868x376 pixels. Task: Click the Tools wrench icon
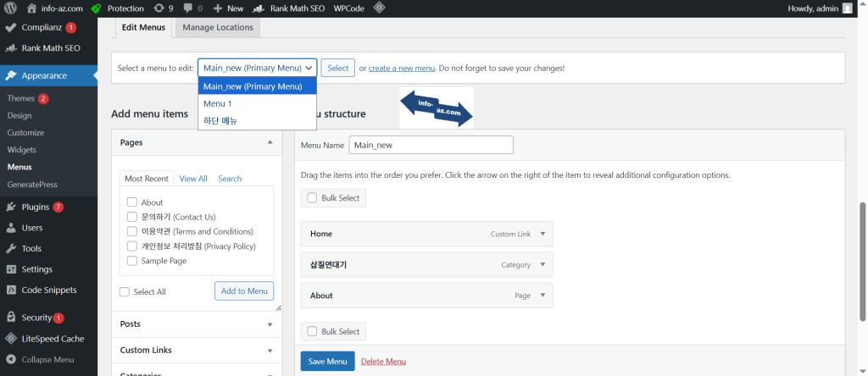[x=11, y=248]
